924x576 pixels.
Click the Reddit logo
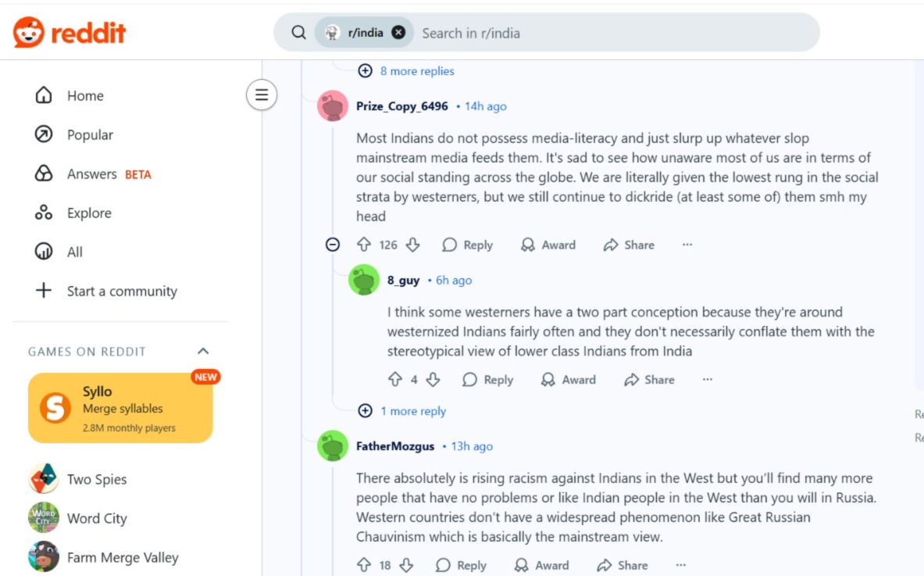[x=70, y=33]
